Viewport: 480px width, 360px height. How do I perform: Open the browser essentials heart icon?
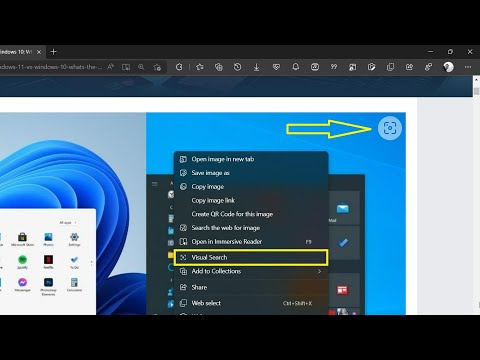(276, 67)
